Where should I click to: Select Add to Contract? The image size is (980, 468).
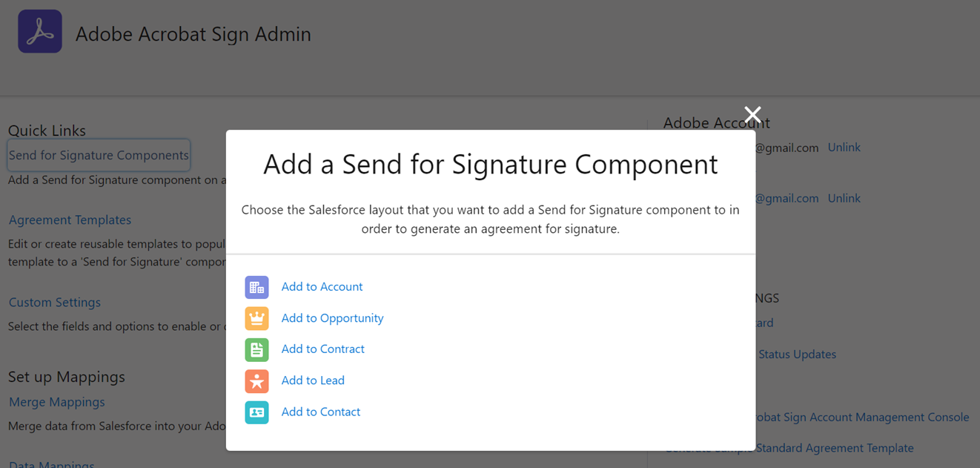click(322, 349)
